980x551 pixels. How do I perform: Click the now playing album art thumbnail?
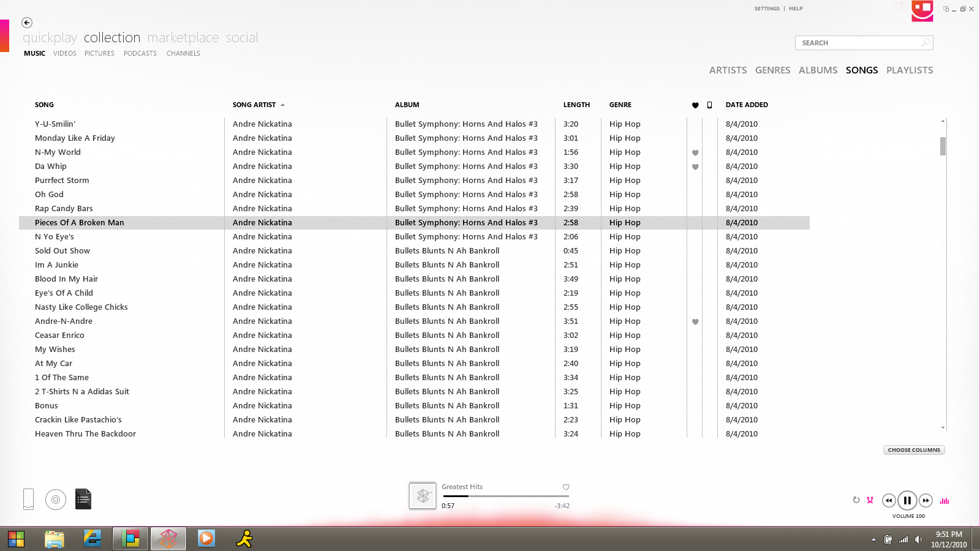[423, 496]
